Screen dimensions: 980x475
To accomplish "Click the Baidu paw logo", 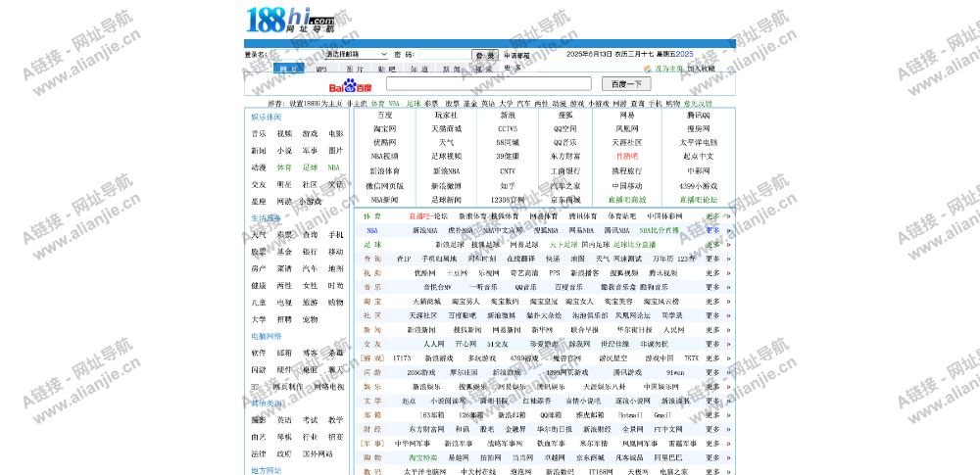I will pyautogui.click(x=350, y=85).
